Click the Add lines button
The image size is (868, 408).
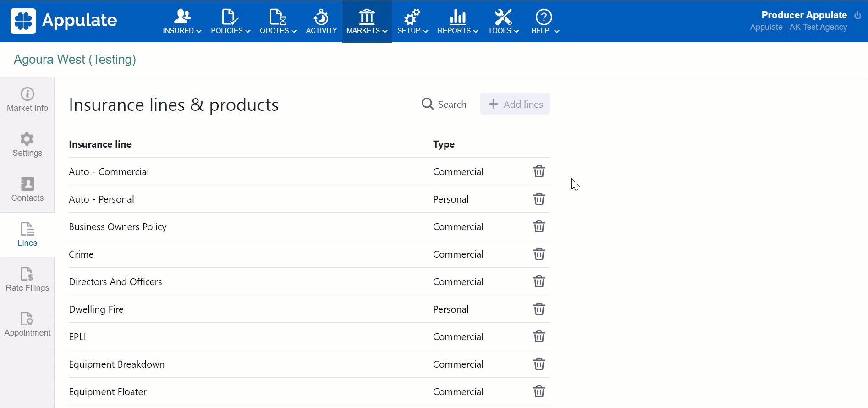pyautogui.click(x=515, y=104)
